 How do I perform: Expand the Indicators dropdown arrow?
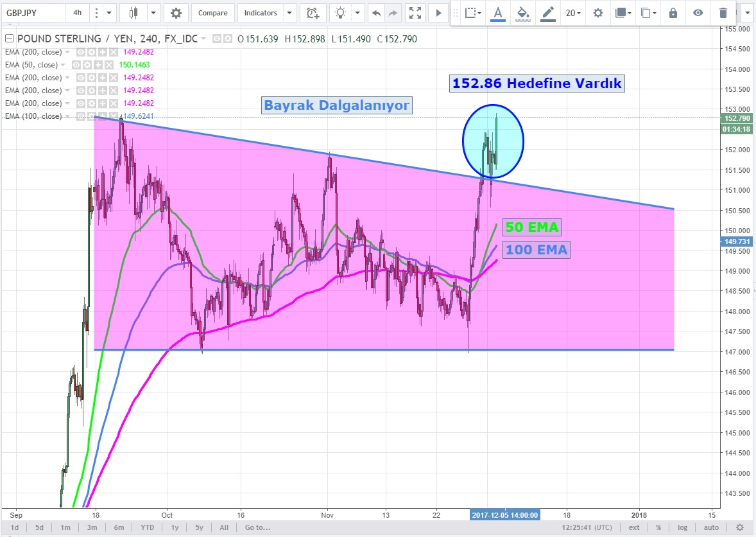coord(289,13)
